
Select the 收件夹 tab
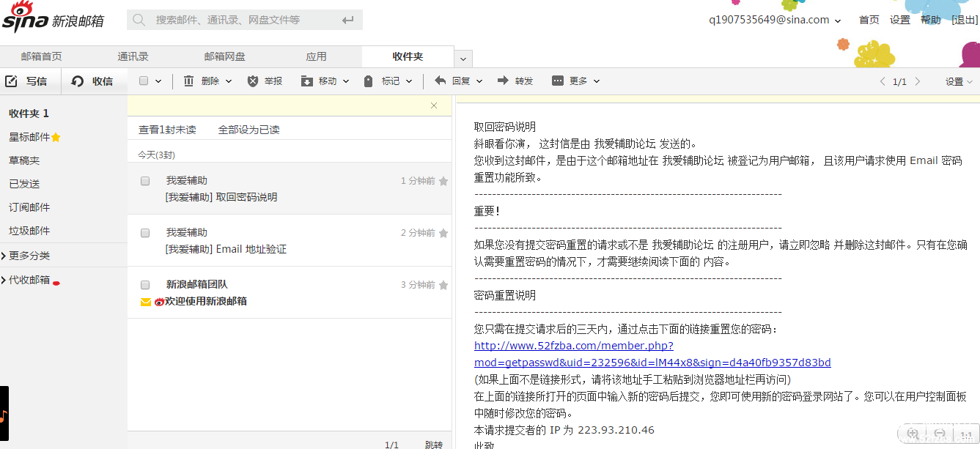[408, 56]
